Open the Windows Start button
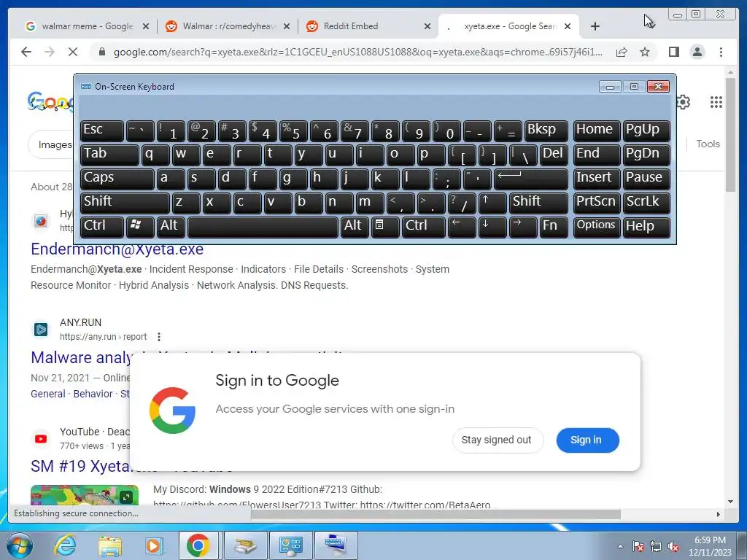Screen dimensions: 747x560 pos(20,545)
